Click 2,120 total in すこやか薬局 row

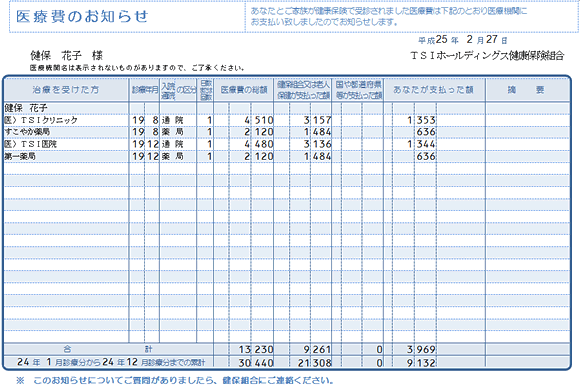click(x=259, y=132)
